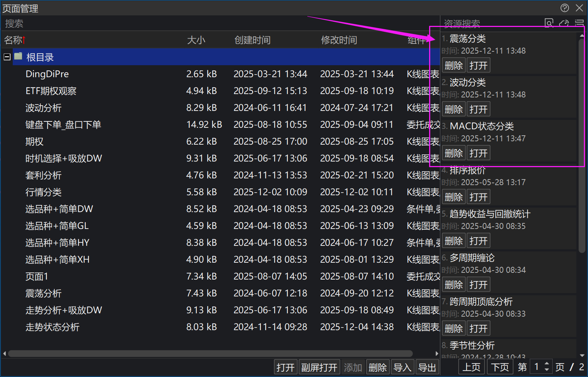Viewport: 588px width, 377px height.
Task: Click the 根目录 folder icon
Action: click(18, 57)
